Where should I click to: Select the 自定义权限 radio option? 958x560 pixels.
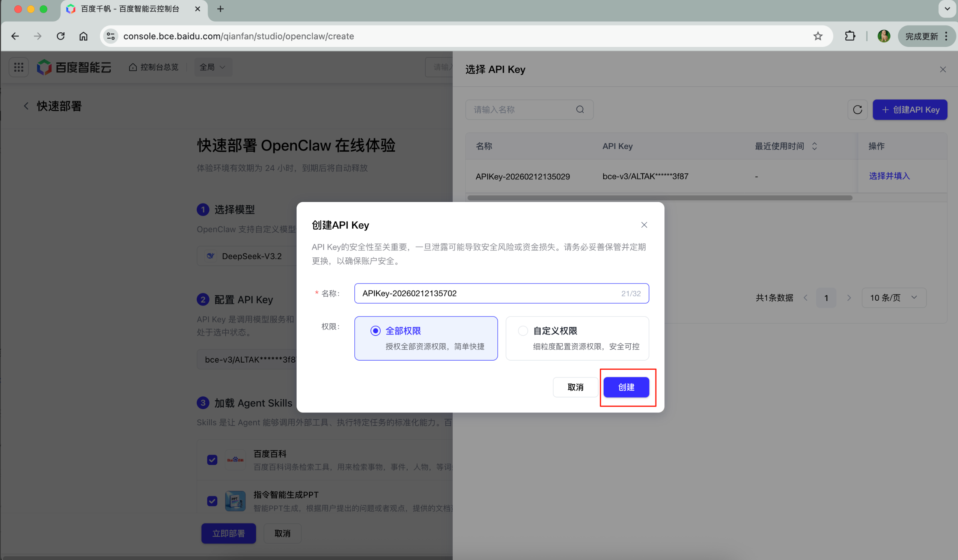pyautogui.click(x=523, y=331)
